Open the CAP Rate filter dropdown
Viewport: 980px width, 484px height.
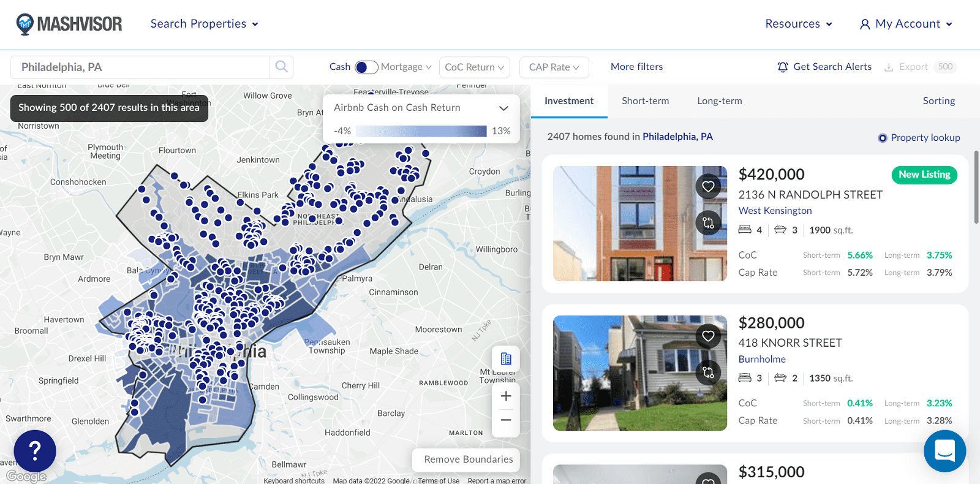click(554, 67)
